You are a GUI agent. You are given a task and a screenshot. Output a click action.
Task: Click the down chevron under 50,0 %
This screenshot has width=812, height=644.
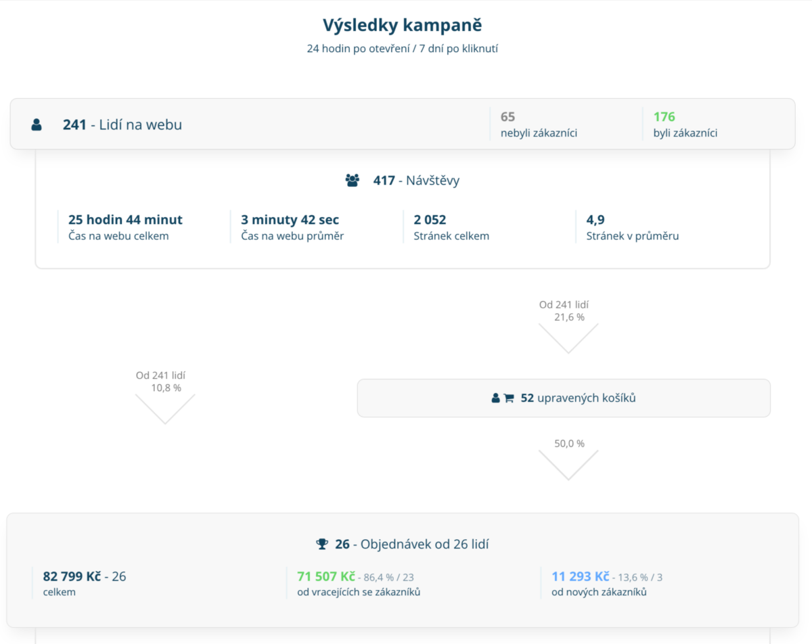tap(568, 465)
